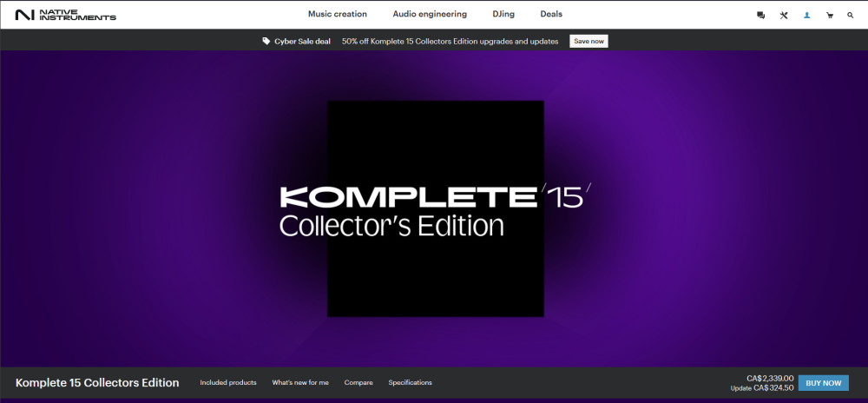This screenshot has width=868, height=403.
Task: Click the Komplete 15 Collectors Edition title
Action: [x=97, y=382]
